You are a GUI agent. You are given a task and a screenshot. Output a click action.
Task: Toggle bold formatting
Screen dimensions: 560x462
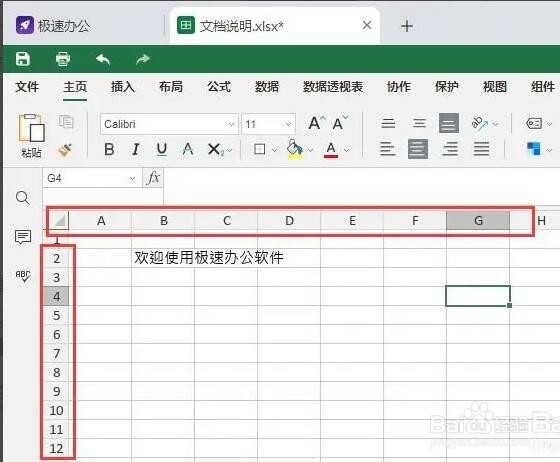point(109,149)
